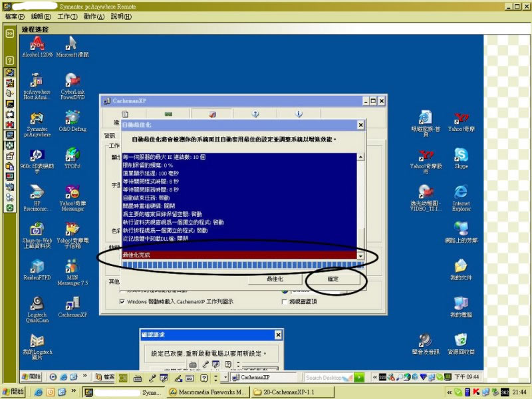532x399 pixels.
Task: Select the Symantec pcAnywhere desktop icon
Action: click(x=37, y=124)
